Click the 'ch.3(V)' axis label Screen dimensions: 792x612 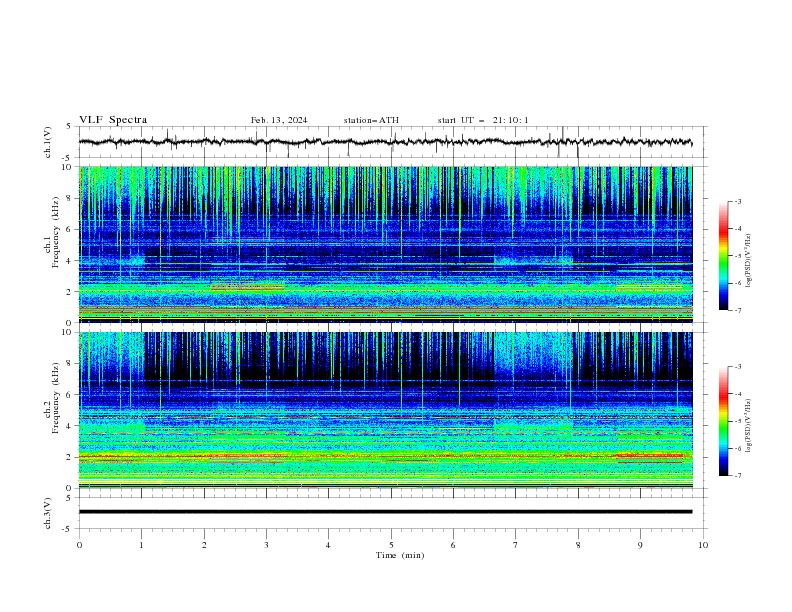tap(47, 514)
